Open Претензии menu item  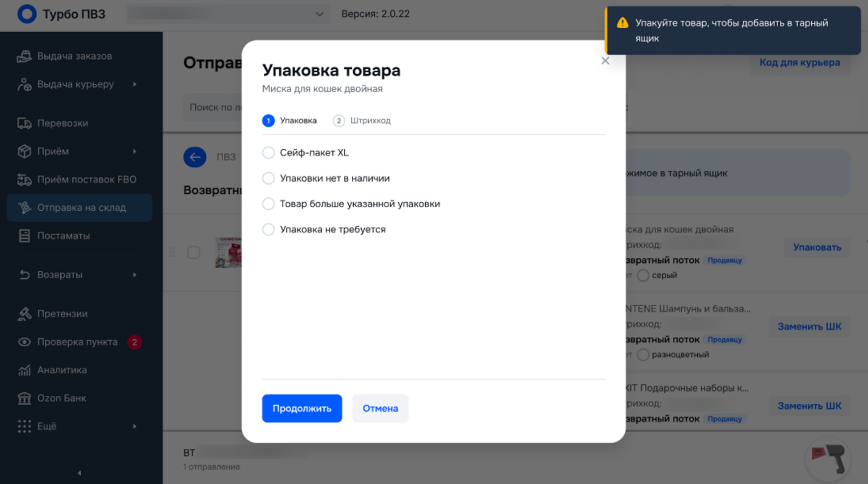tap(80, 314)
